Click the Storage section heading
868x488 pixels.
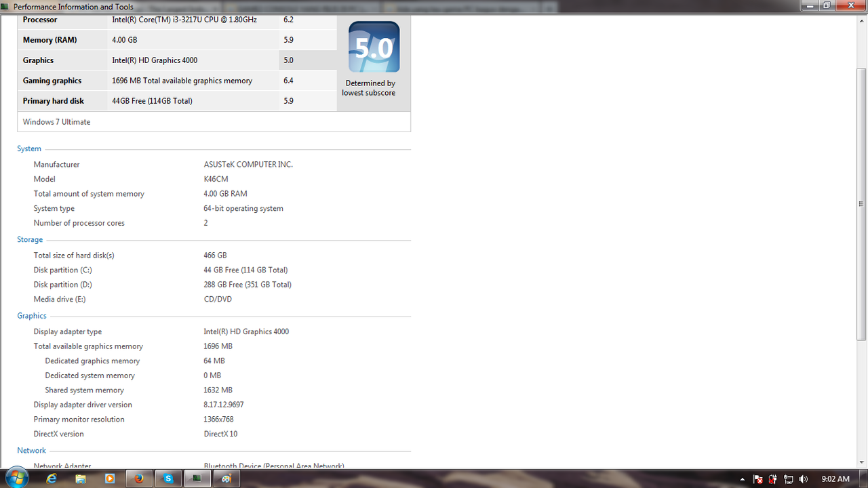tap(30, 240)
